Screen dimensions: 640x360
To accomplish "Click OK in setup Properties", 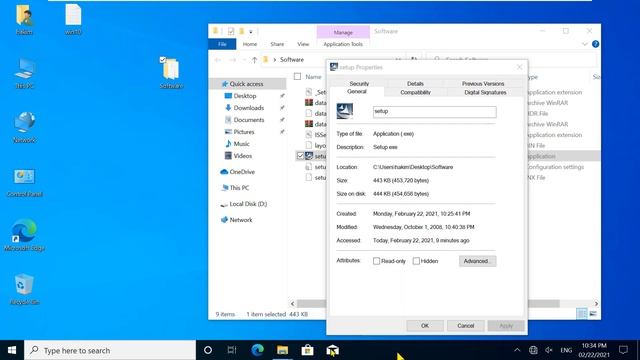I will (424, 326).
